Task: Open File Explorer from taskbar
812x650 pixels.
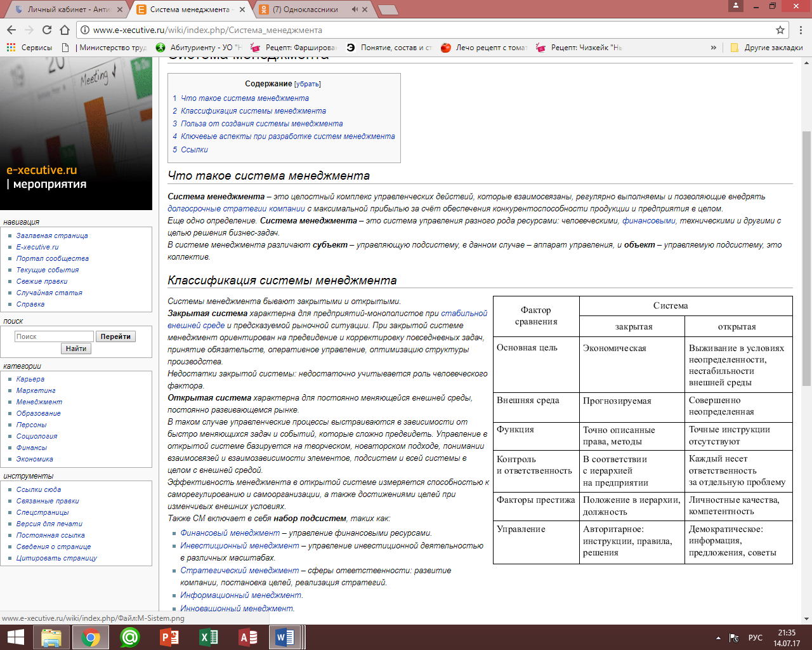Action: (51, 637)
